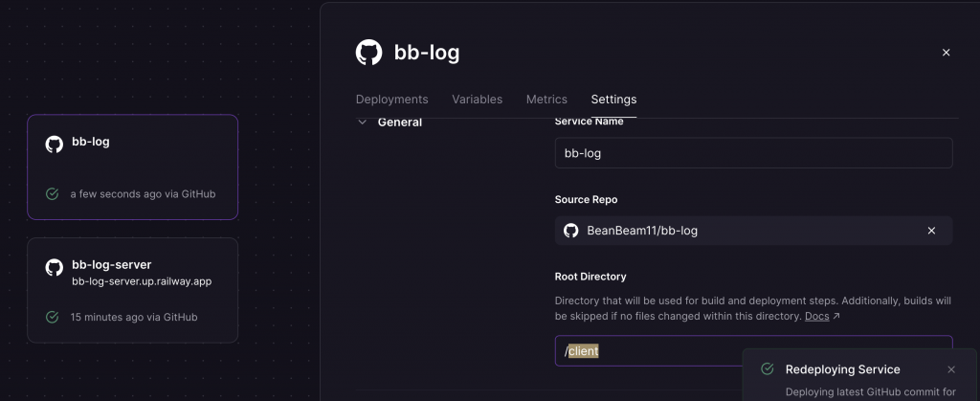
Task: Click the Service Name input field
Action: (753, 153)
